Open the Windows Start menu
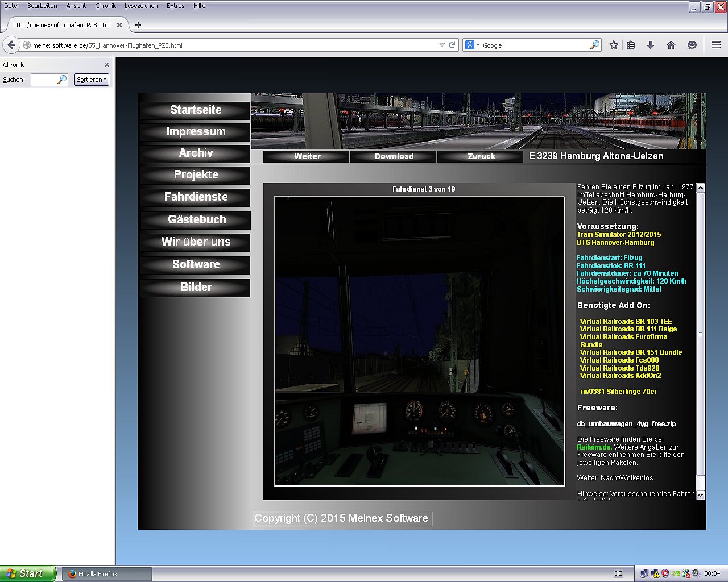 tap(27, 573)
